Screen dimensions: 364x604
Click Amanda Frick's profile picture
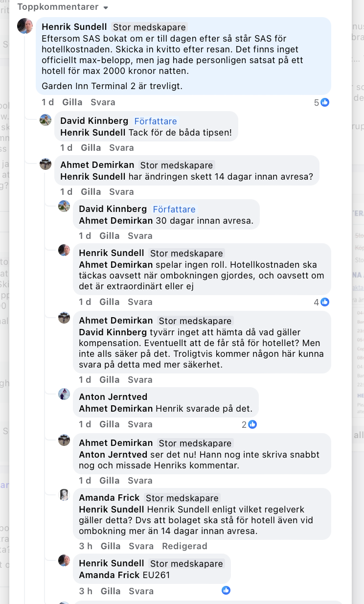click(64, 495)
